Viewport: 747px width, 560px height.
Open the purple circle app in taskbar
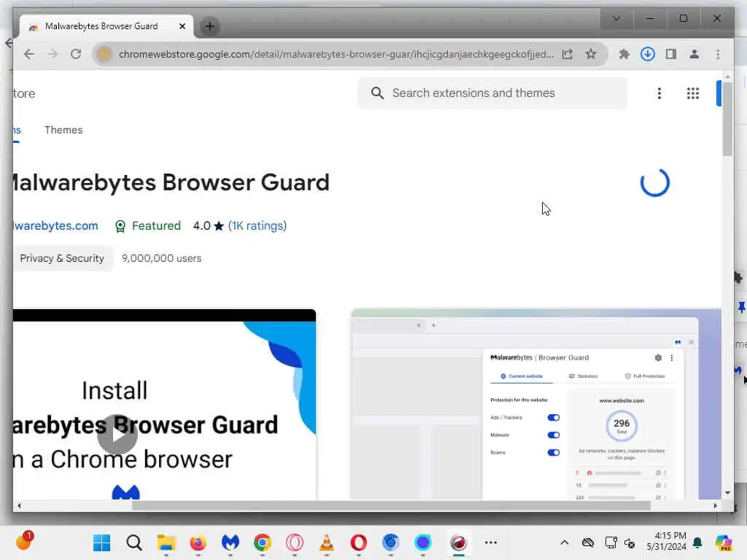click(x=422, y=542)
